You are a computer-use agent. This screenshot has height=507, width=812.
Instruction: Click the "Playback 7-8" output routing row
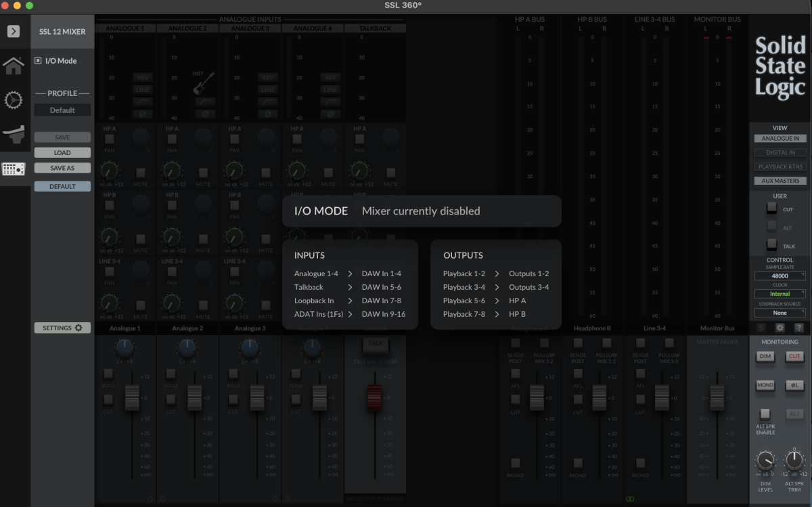tap(484, 314)
